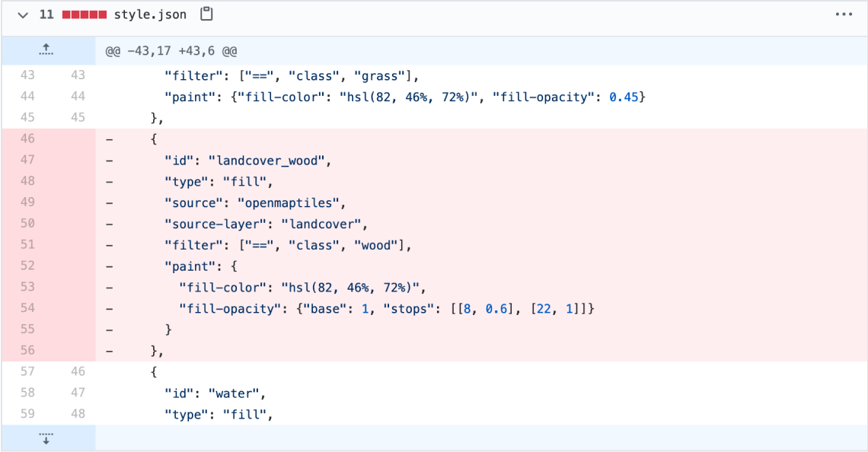Screen dimensions: 868x452
Task: Click the red diff stat squares
Action: [x=83, y=14]
